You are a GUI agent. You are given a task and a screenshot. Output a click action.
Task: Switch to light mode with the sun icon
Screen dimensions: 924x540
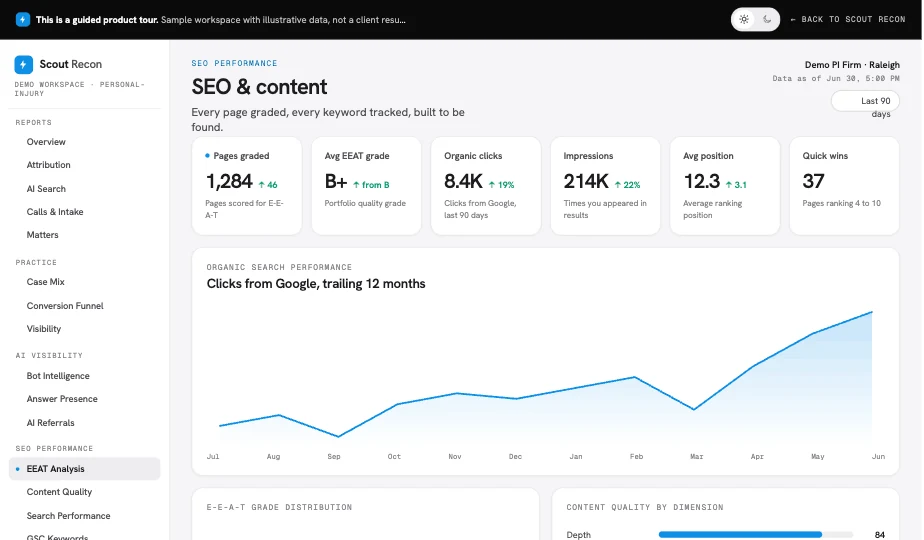tap(744, 19)
